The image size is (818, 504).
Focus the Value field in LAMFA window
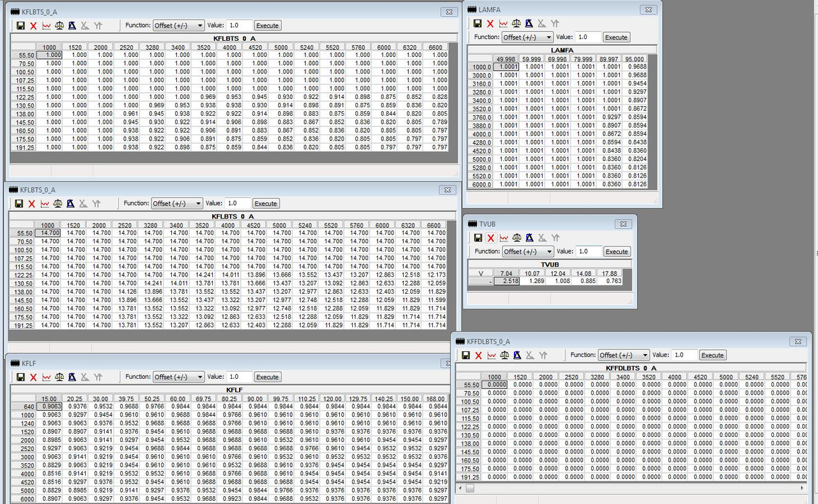pos(587,37)
